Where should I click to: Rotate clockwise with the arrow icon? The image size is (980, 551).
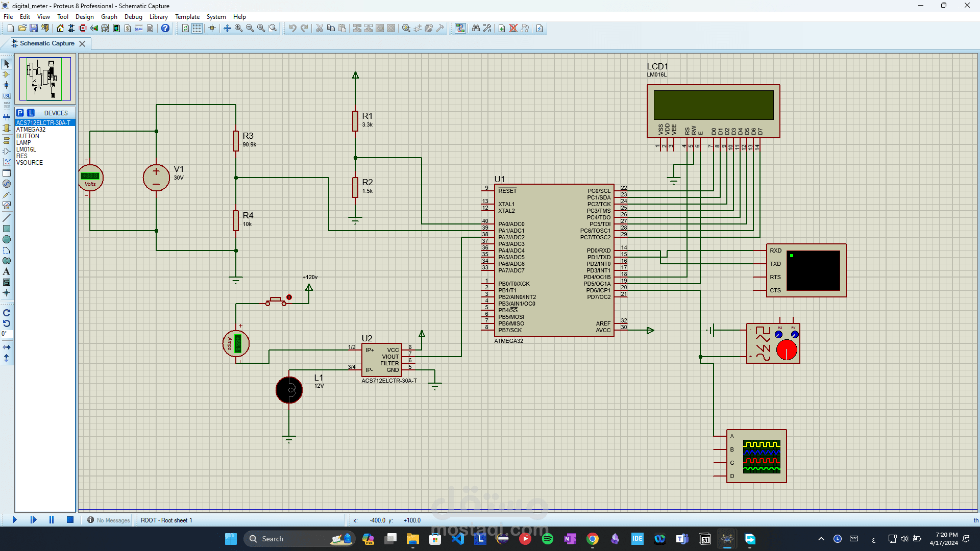tap(7, 313)
